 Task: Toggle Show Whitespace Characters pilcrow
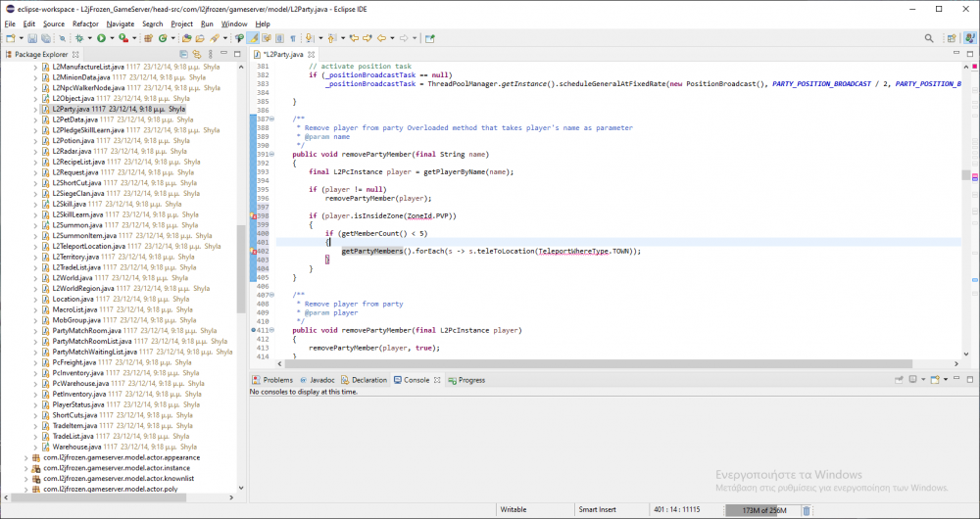(292, 38)
